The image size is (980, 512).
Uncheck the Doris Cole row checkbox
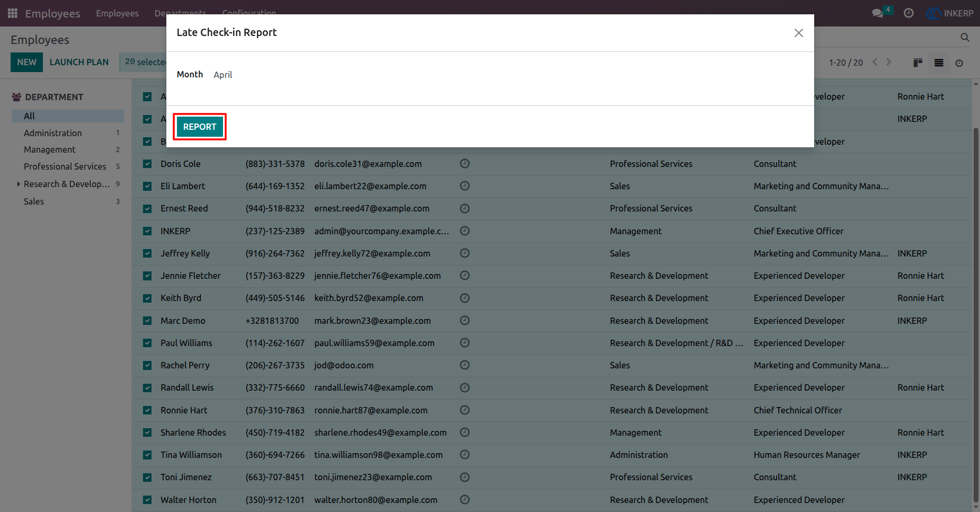click(x=147, y=164)
